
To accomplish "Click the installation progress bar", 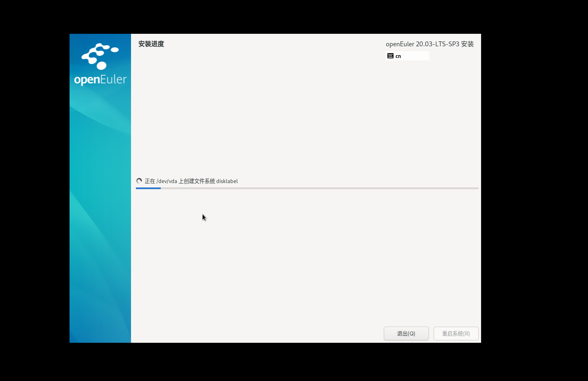I will [307, 188].
